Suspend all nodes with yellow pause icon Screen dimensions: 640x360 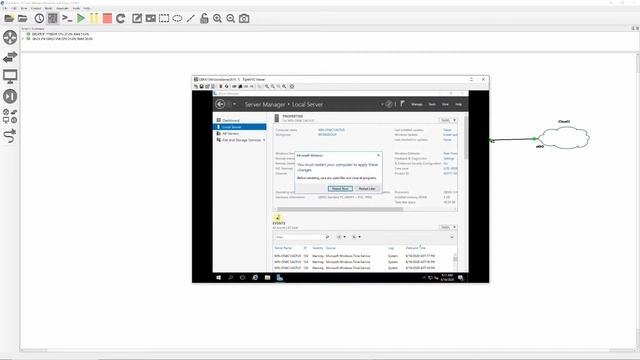point(94,18)
